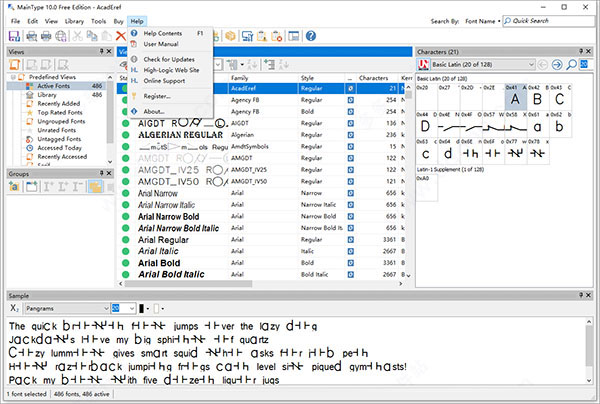Click the sample text color swatch
The height and width of the screenshot is (404, 600).
coord(142,309)
